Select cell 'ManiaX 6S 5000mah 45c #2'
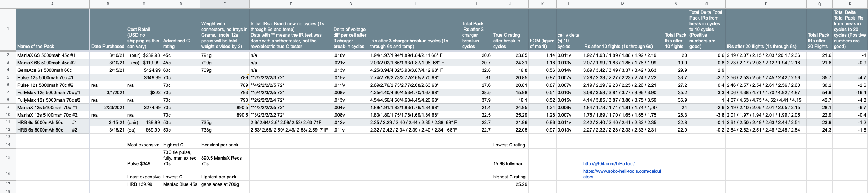Viewport: 868px width, 193px height. [x=53, y=63]
